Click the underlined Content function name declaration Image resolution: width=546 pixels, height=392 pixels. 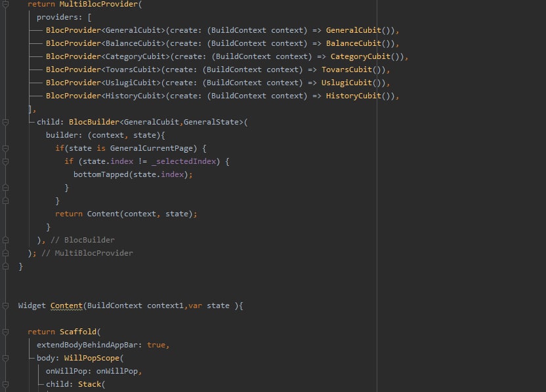[x=66, y=305]
